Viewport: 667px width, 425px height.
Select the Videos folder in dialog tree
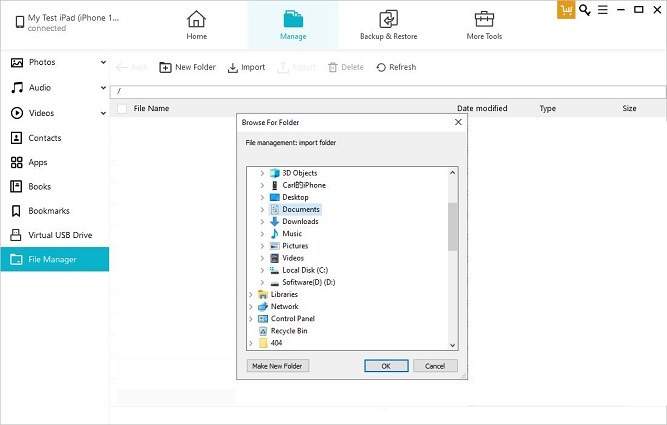[x=293, y=258]
